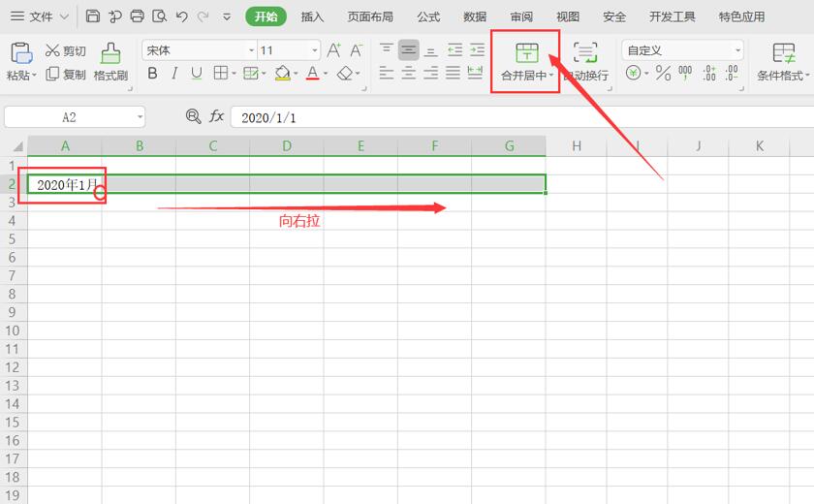Click the cell borders icon
814x504 pixels.
pos(221,73)
